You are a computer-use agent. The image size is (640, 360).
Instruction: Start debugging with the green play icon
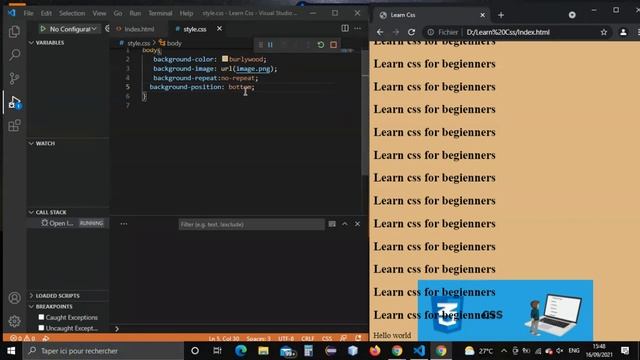[42, 29]
